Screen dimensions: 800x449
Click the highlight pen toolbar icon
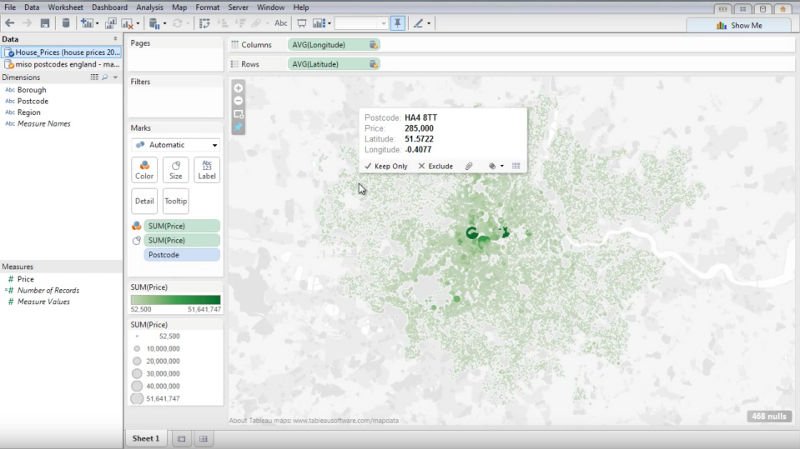tap(418, 23)
